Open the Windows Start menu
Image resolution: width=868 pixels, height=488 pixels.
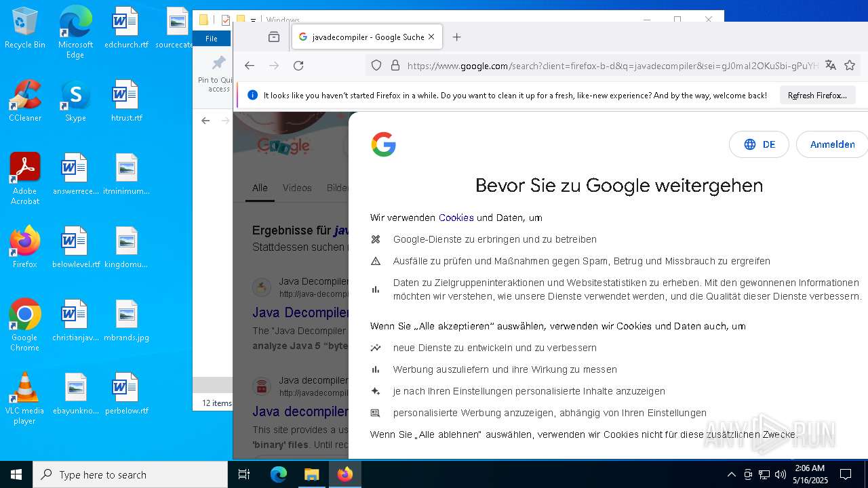click(x=16, y=474)
